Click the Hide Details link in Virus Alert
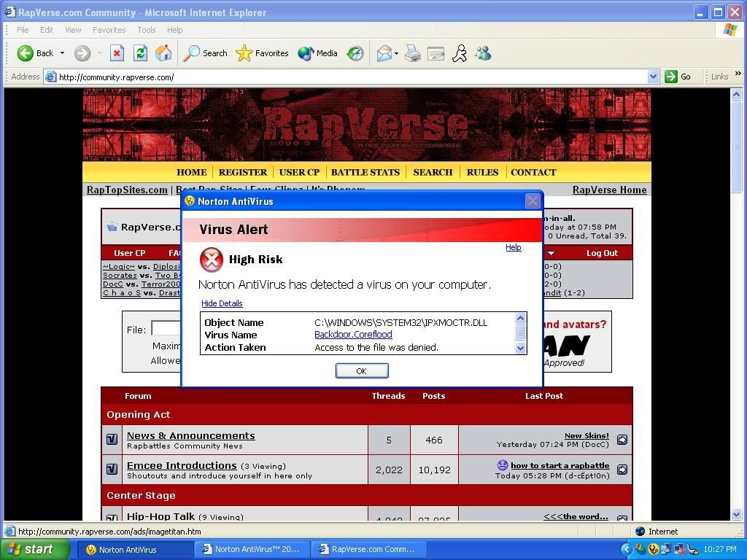The height and width of the screenshot is (560, 747). [x=222, y=303]
